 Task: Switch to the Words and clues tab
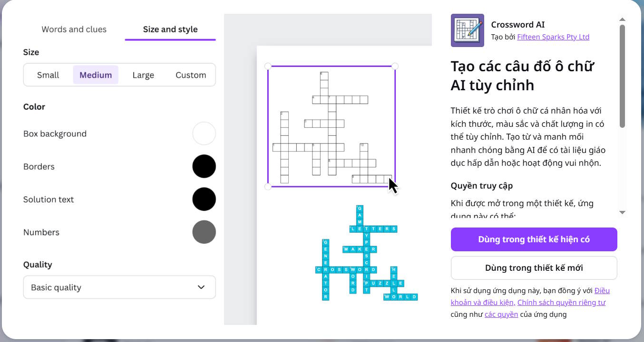(x=74, y=29)
